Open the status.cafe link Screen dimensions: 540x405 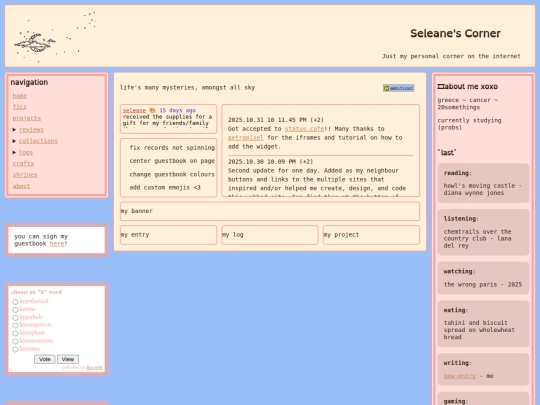click(304, 129)
